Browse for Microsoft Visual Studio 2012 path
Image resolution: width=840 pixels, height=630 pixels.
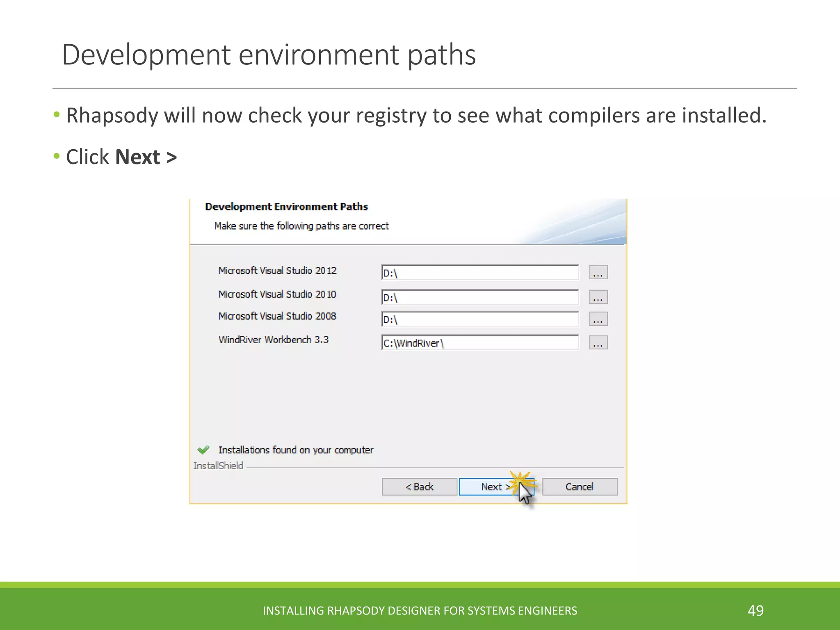click(598, 272)
